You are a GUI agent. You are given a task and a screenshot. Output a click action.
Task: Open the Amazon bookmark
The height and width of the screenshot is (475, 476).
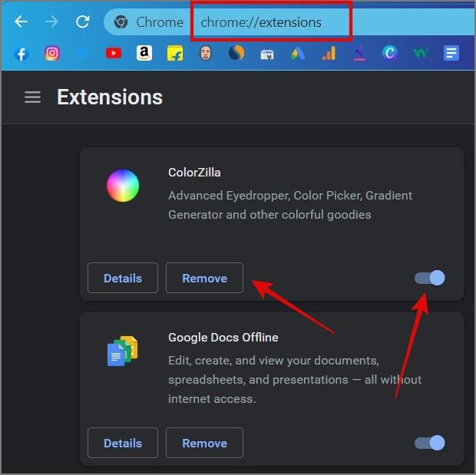click(144, 54)
